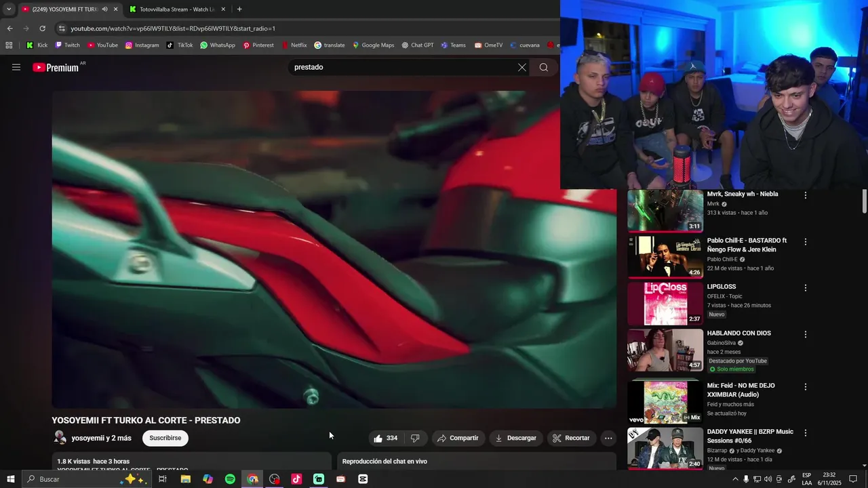868x488 pixels.
Task: Close the Totovvillalba Stream tab
Action: click(224, 9)
